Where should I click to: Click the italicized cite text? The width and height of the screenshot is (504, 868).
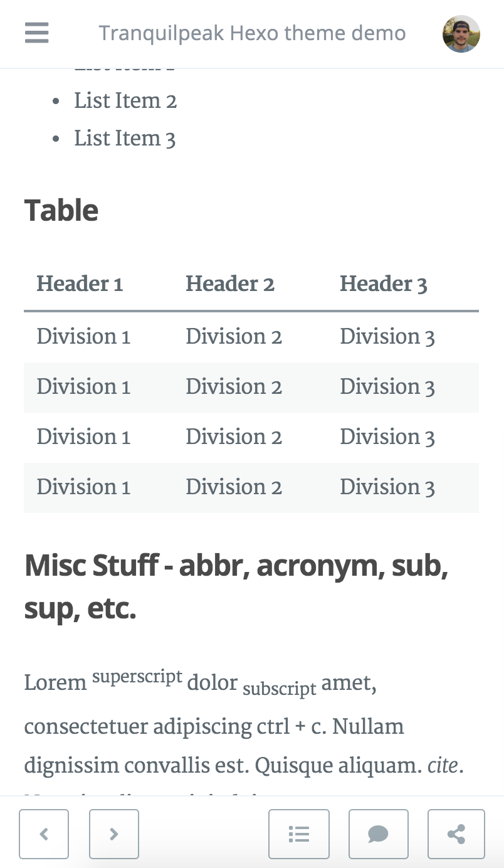pos(442,765)
